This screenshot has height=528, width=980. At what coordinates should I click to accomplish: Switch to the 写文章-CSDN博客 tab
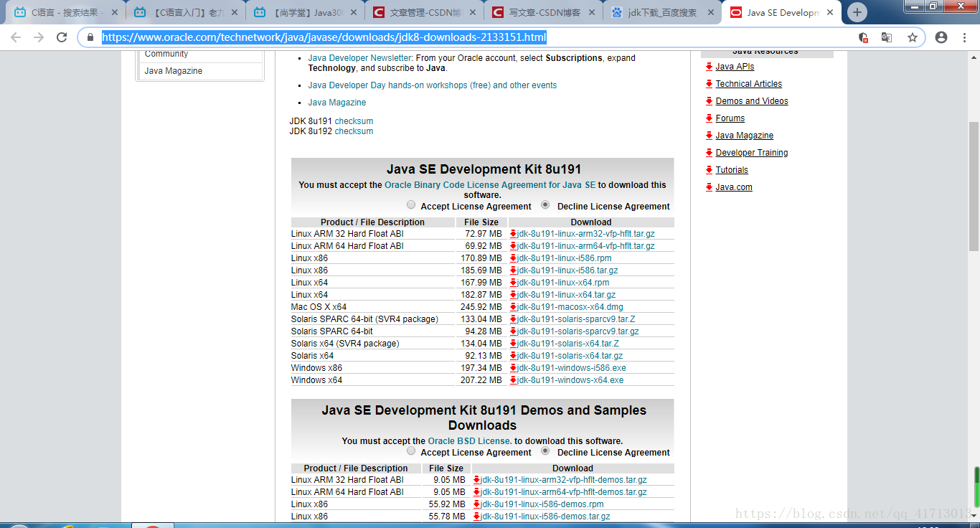click(x=544, y=12)
